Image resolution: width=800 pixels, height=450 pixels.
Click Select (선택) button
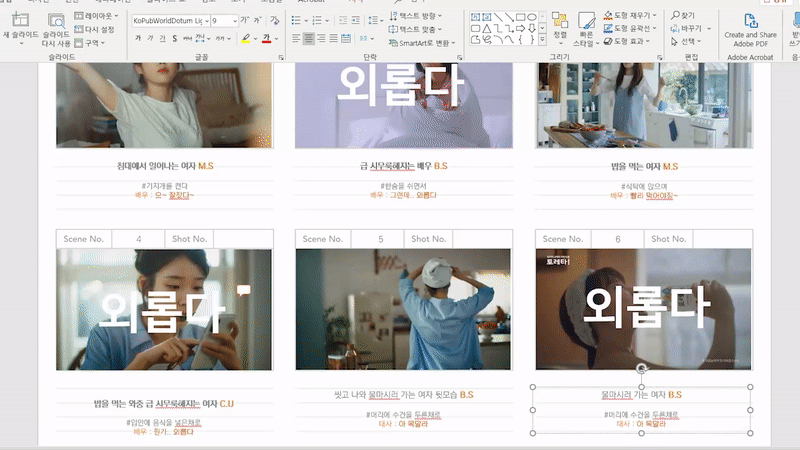686,41
